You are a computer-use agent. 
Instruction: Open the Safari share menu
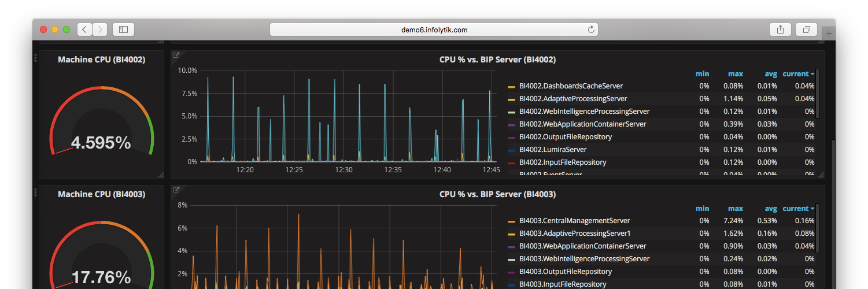(780, 29)
